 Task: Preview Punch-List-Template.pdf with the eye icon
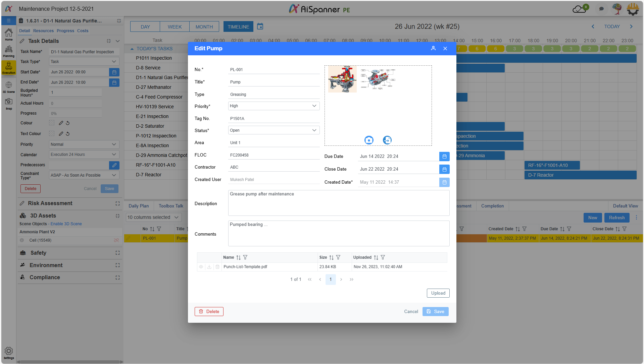[x=201, y=267]
